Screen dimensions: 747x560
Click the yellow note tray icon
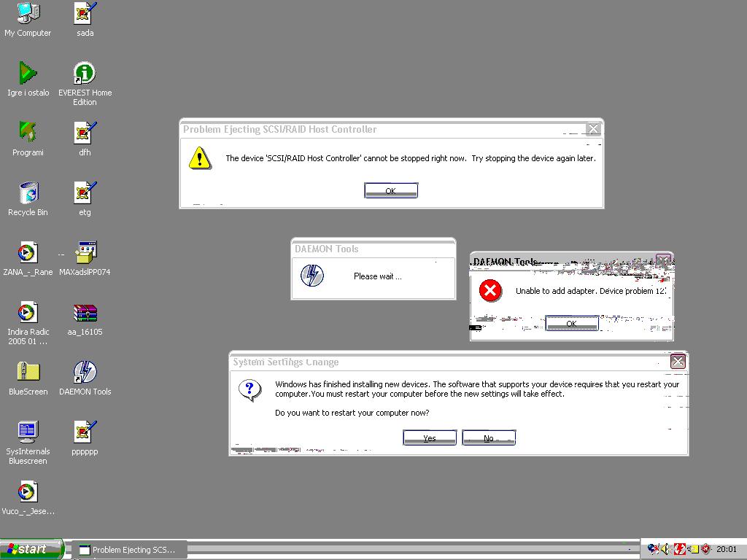point(693,549)
